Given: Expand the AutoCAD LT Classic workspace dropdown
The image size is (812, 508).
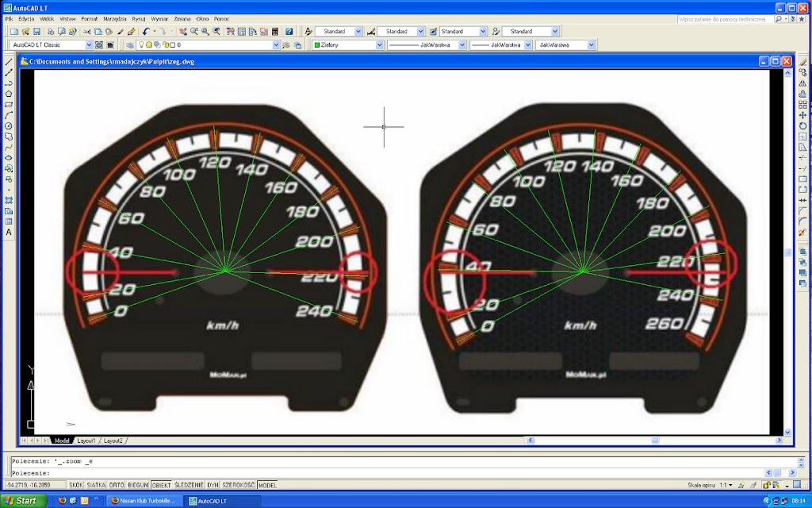Looking at the screenshot, I should point(89,45).
